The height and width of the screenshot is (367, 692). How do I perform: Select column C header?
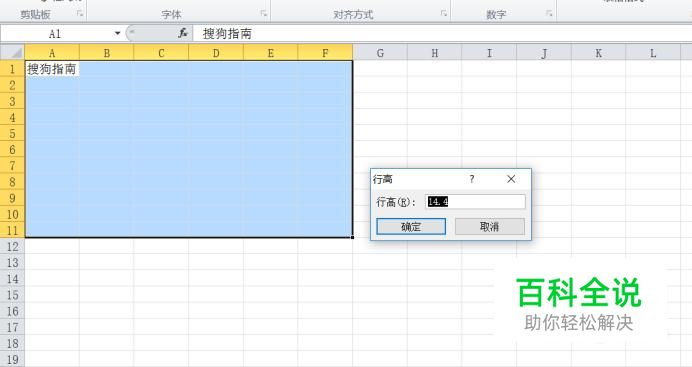click(161, 53)
